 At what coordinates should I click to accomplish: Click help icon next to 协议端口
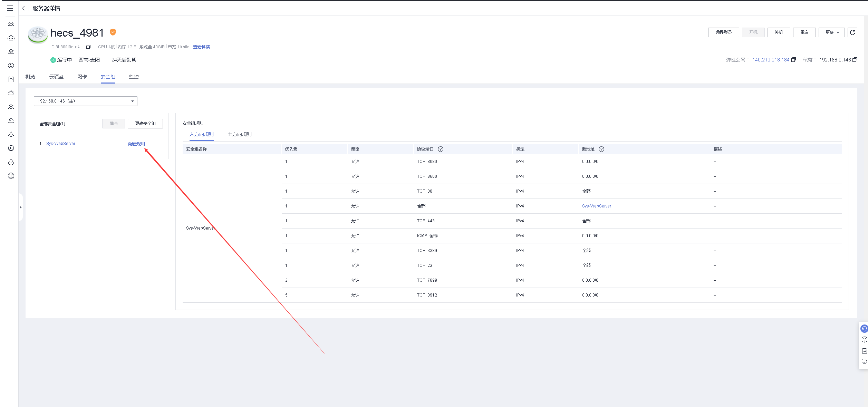441,149
